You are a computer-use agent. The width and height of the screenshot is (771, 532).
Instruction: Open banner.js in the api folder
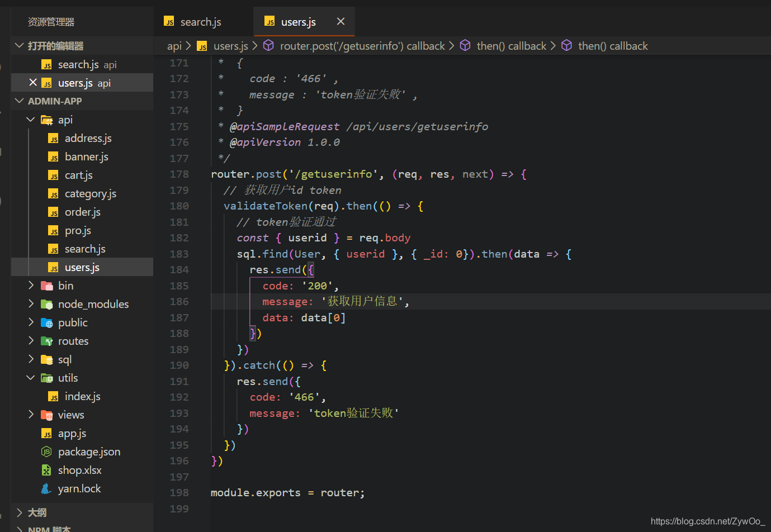82,156
